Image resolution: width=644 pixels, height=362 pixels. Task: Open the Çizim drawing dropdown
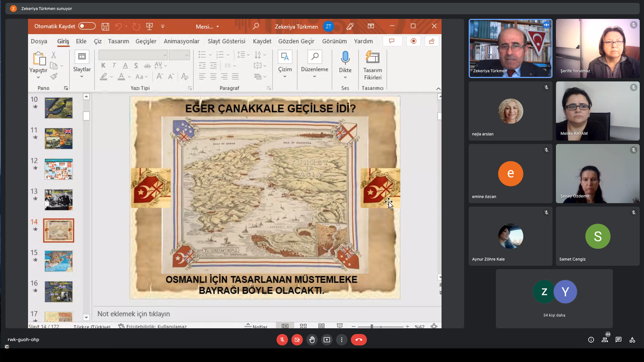click(x=285, y=65)
